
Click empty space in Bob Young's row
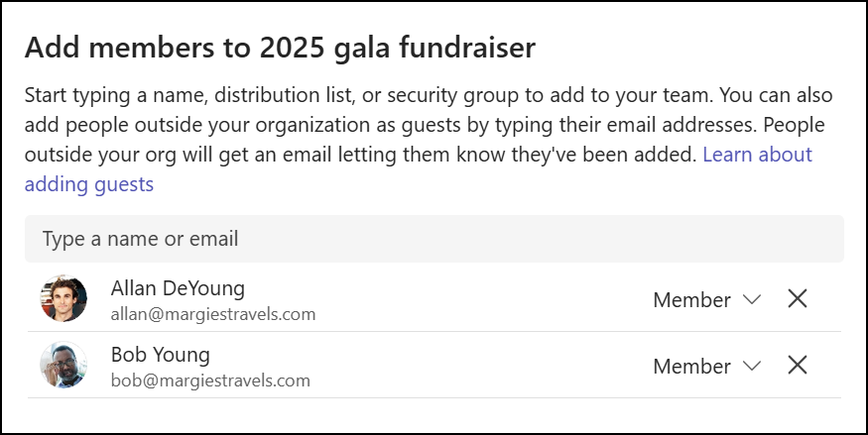476,366
